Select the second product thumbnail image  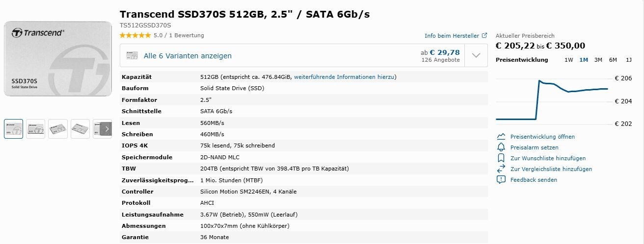pyautogui.click(x=36, y=129)
